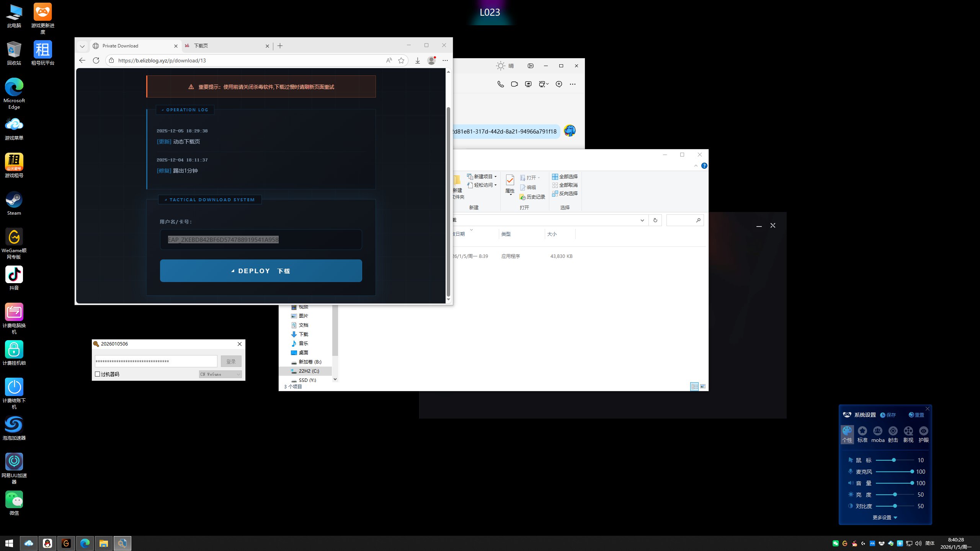Open the Explorer help icon
The height and width of the screenshot is (551, 980).
pos(704,166)
